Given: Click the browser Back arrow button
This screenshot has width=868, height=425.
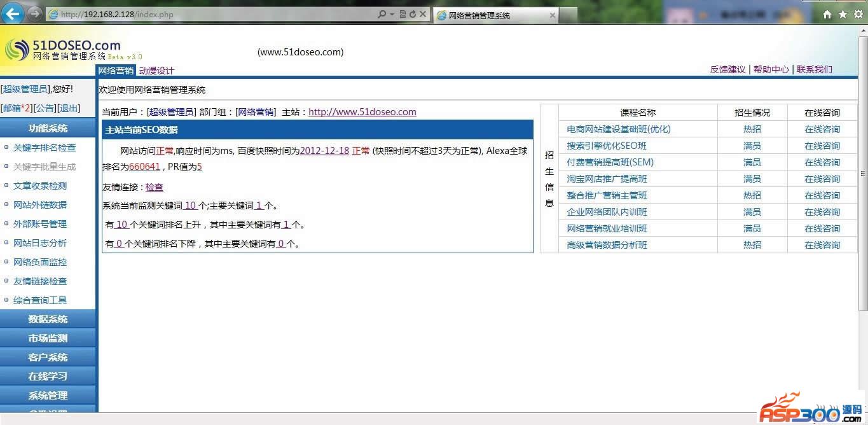Looking at the screenshot, I should pyautogui.click(x=13, y=13).
